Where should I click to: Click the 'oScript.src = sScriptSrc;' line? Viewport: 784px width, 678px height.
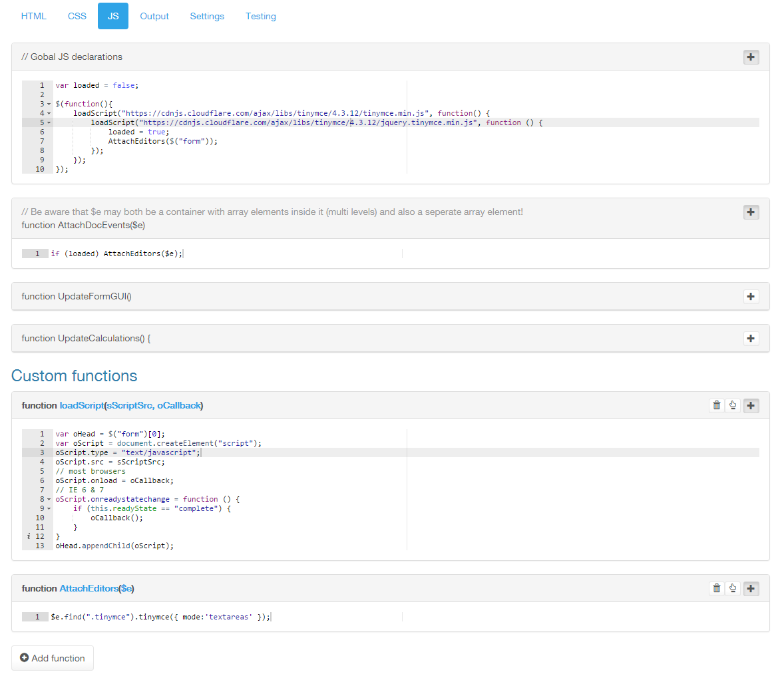(110, 462)
